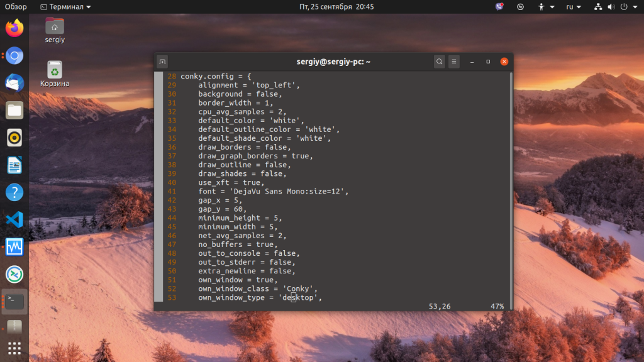Click the terminal vertical scrollbar

click(x=511, y=191)
